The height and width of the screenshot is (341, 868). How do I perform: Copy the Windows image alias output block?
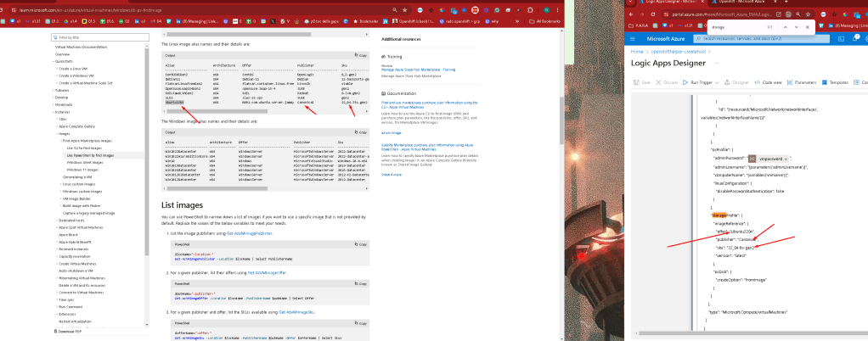363,132
